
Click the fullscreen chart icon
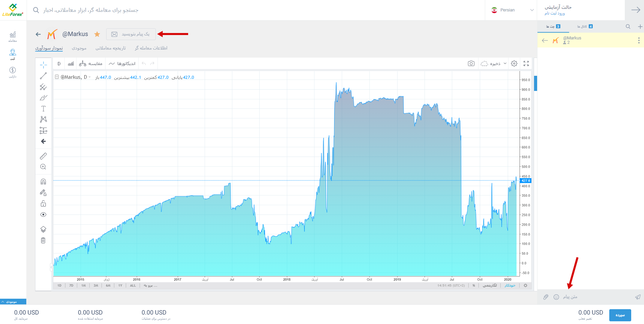pos(526,63)
